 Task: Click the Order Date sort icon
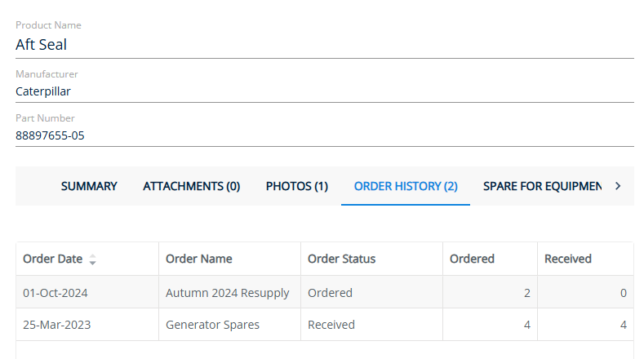coord(92,259)
